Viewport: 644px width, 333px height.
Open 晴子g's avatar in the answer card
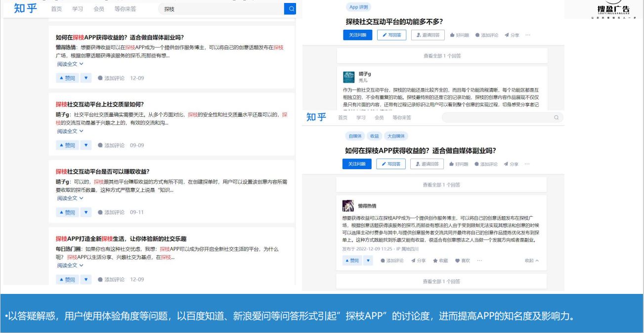349,76
